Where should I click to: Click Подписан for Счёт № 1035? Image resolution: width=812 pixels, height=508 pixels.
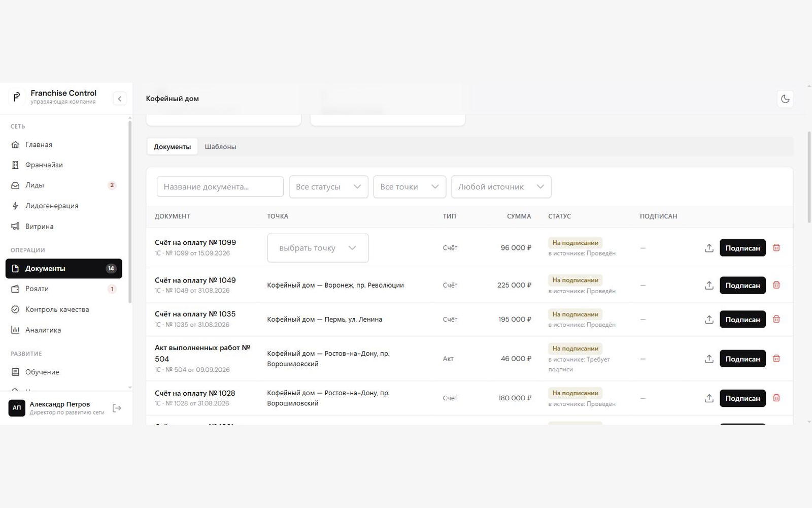click(x=742, y=320)
